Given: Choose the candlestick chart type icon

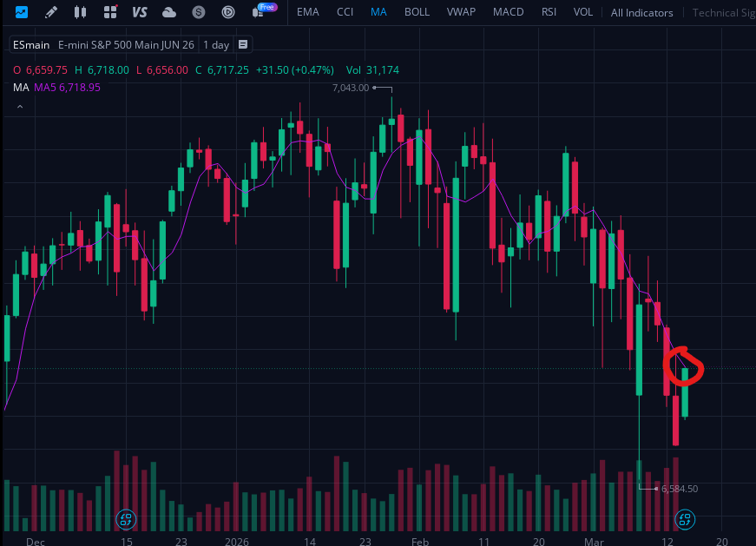Looking at the screenshot, I should click(80, 12).
